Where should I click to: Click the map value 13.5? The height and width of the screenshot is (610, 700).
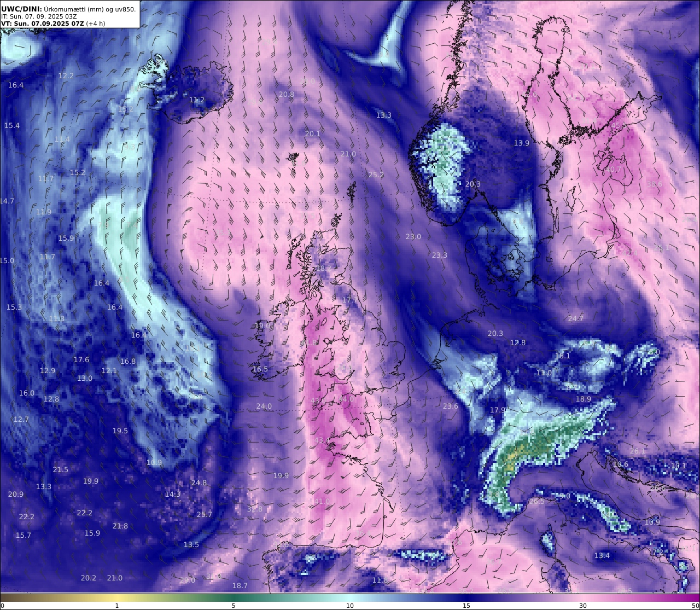(191, 545)
